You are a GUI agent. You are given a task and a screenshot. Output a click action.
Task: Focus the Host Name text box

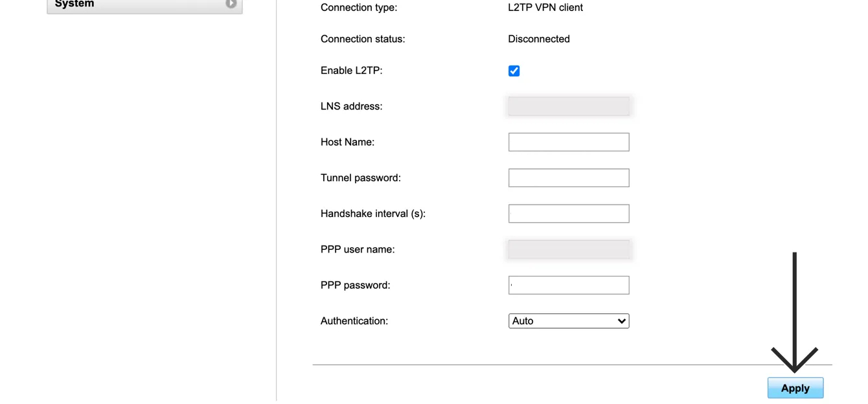pyautogui.click(x=568, y=142)
